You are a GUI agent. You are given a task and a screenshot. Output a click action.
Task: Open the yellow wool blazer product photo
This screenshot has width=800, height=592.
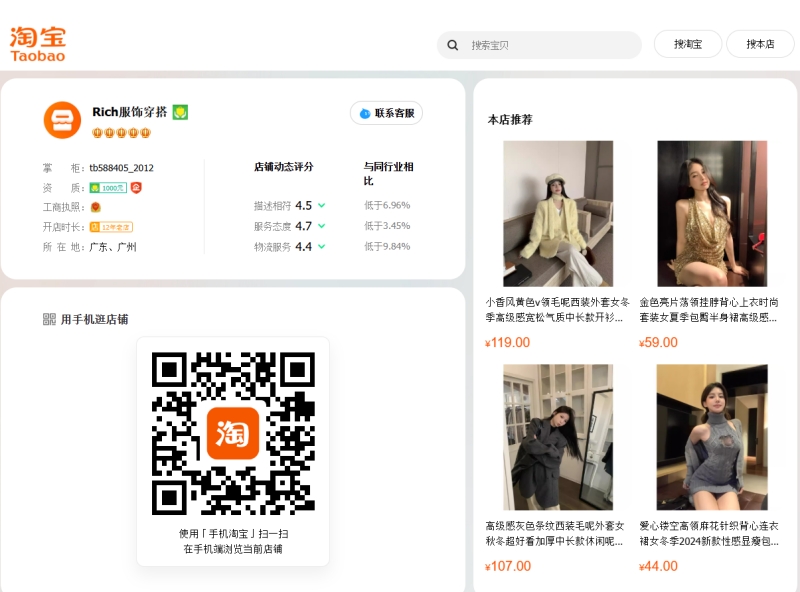558,213
